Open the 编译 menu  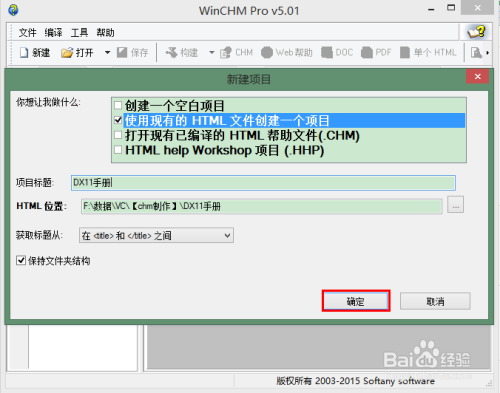(x=54, y=33)
